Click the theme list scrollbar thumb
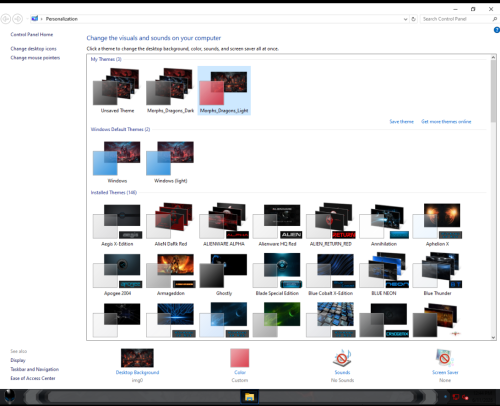 coord(493,91)
